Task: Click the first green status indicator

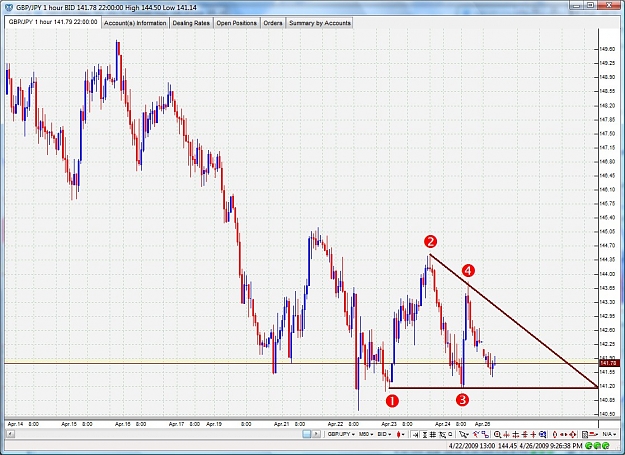Action: coord(589,445)
